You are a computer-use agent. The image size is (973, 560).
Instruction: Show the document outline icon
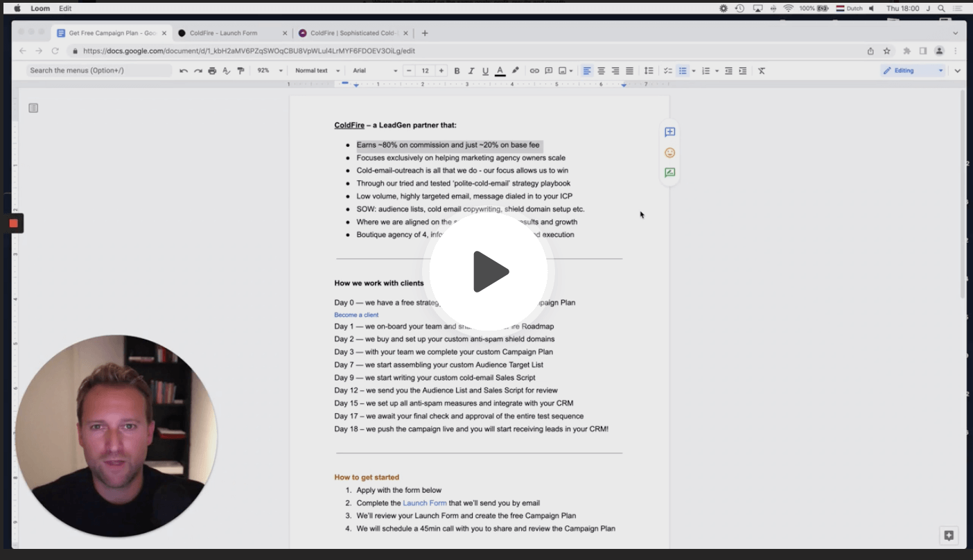pos(33,108)
